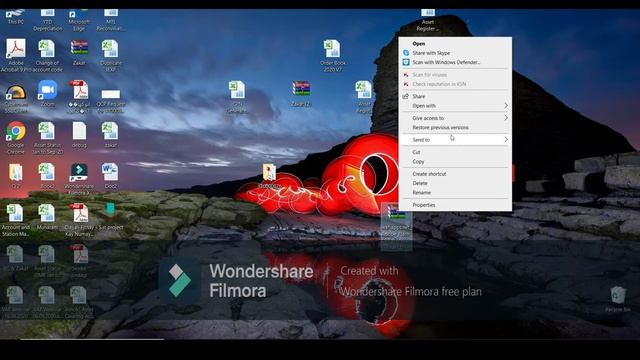Screen dimensions: 640x360
Task: Select the This PC desktop icon
Action: pyautogui.click(x=15, y=18)
